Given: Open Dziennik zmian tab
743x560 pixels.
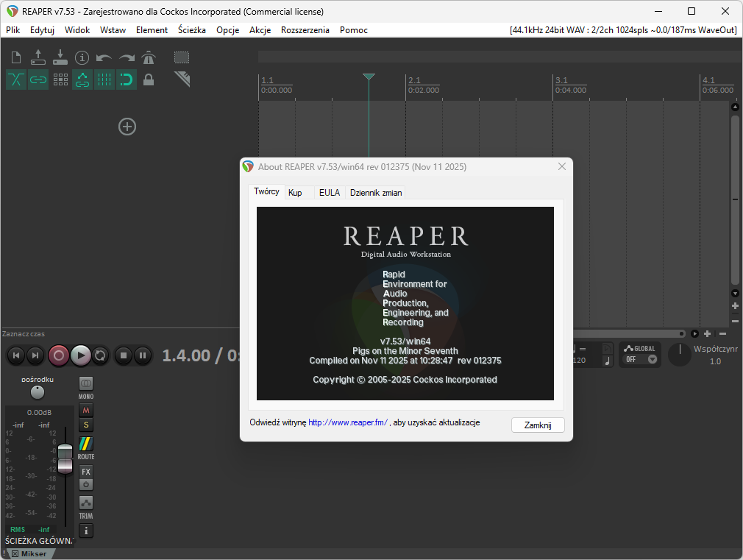Looking at the screenshot, I should [376, 193].
